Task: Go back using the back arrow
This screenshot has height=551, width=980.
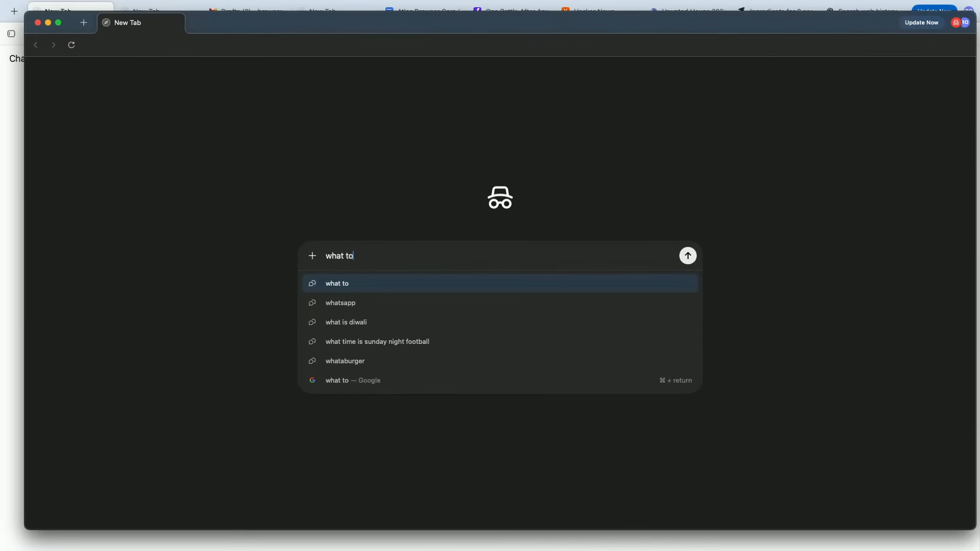Action: coord(36,45)
